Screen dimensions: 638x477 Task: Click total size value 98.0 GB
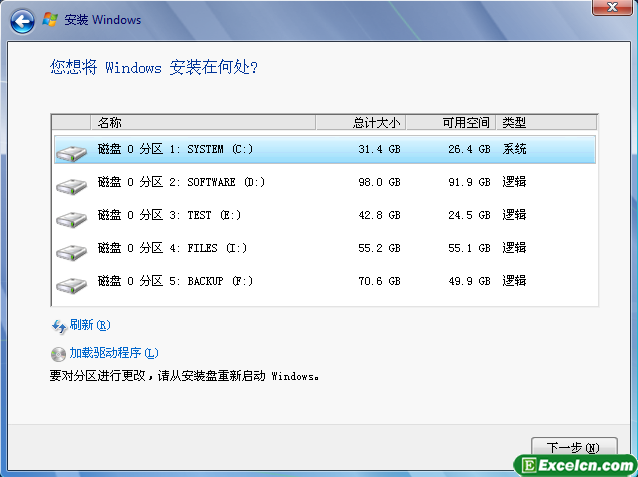point(379,182)
